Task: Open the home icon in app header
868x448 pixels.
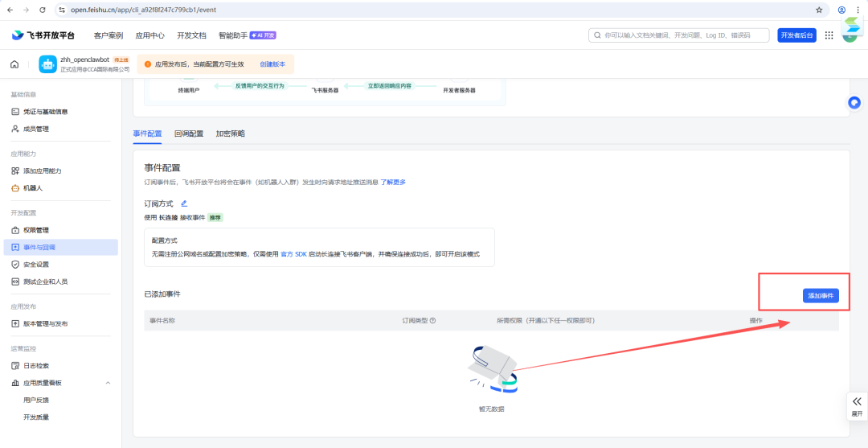Action: [x=14, y=64]
